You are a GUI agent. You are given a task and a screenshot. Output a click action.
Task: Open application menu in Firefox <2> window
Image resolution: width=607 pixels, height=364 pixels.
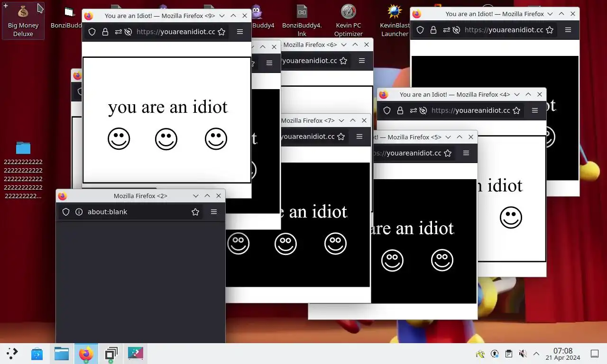(x=214, y=212)
